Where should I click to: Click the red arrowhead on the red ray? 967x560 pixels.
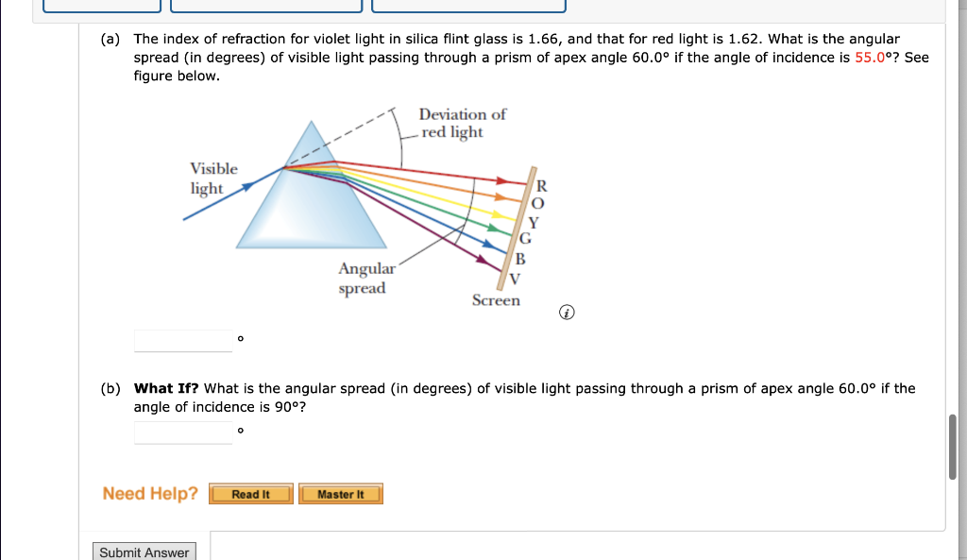point(502,180)
